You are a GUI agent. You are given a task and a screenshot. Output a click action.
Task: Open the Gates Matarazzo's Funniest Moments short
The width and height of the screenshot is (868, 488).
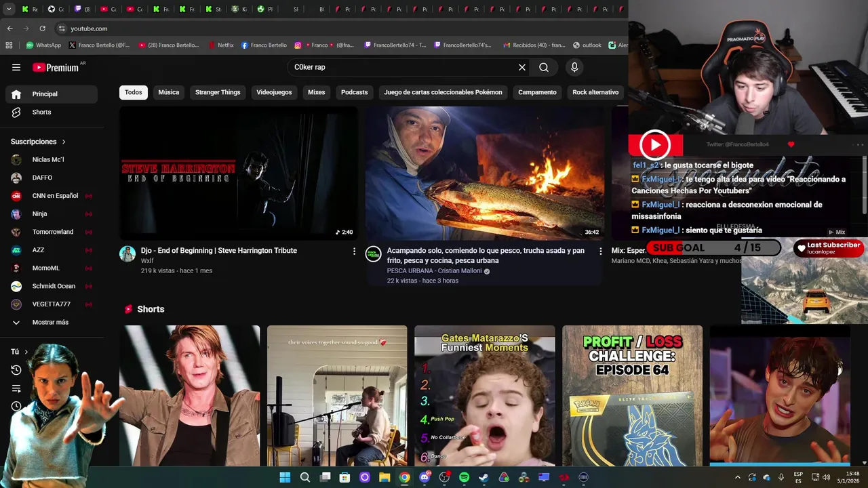coord(485,396)
